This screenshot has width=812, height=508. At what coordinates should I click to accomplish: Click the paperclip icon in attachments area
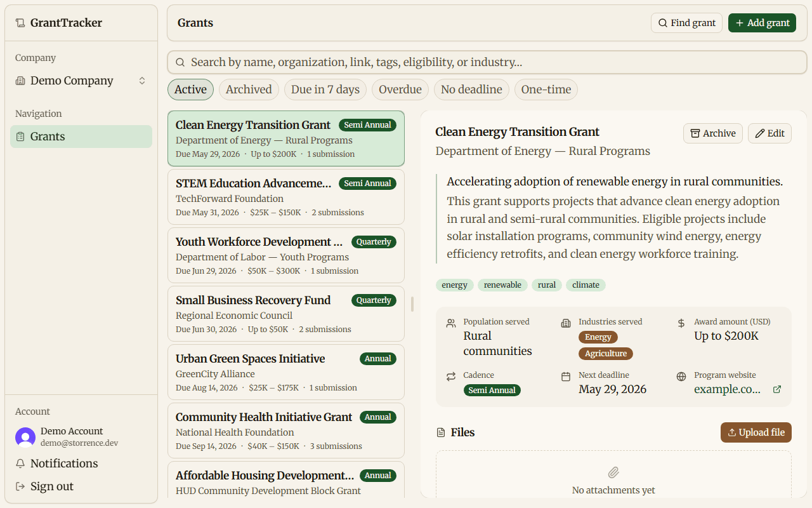click(613, 472)
